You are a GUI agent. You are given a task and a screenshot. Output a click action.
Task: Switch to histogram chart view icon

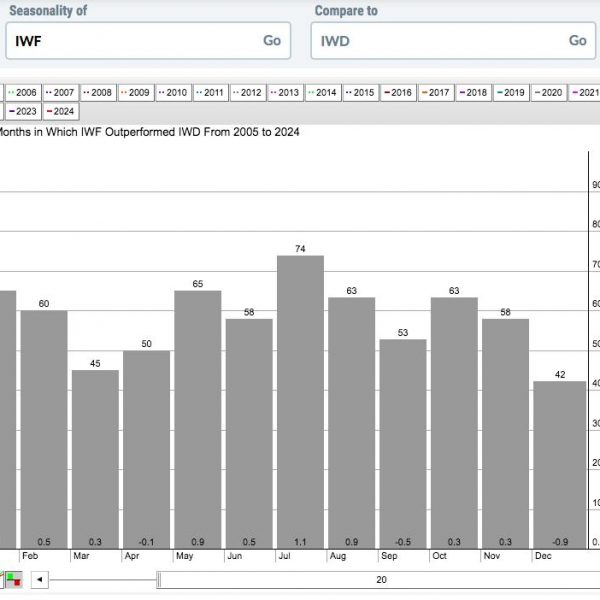pyautogui.click(x=13, y=580)
